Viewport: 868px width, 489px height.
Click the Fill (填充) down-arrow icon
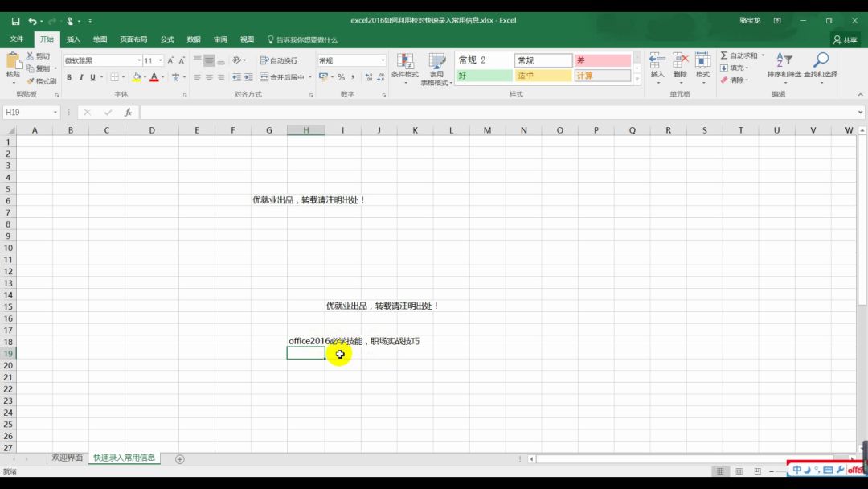pos(724,68)
